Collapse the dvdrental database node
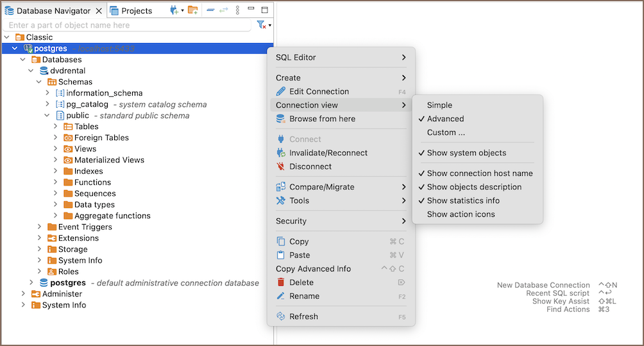This screenshot has width=644, height=346. [x=31, y=71]
